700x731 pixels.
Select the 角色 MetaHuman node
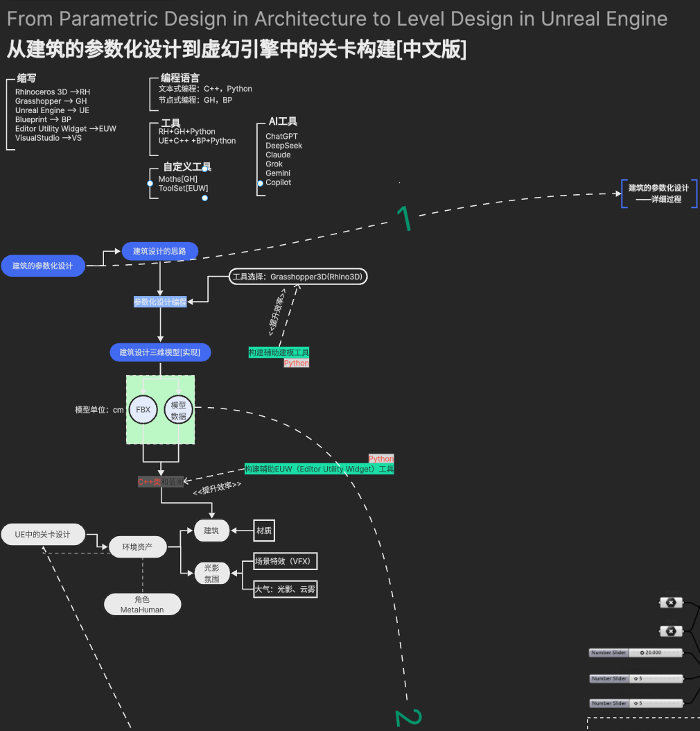tap(143, 604)
